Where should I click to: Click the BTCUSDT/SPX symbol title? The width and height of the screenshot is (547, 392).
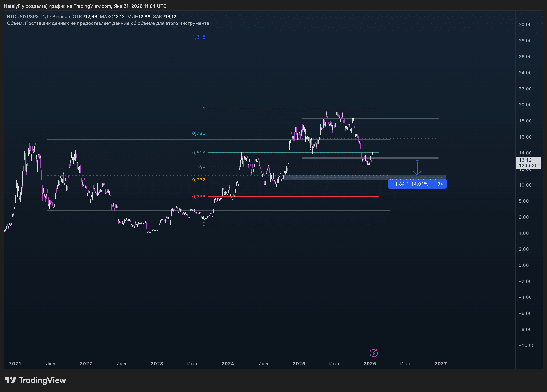point(23,17)
